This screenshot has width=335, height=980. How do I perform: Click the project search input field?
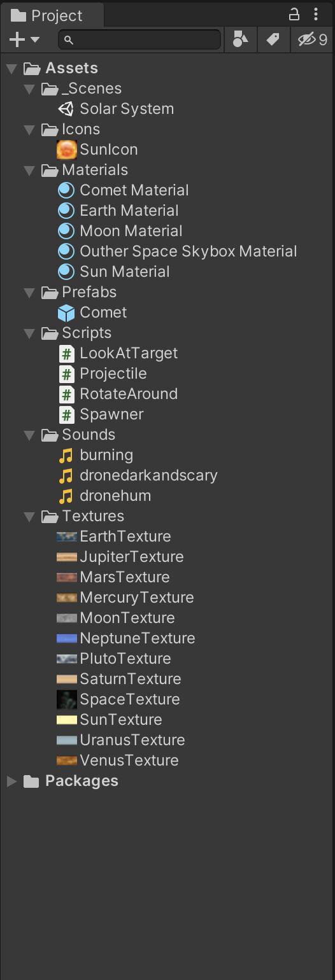(139, 39)
